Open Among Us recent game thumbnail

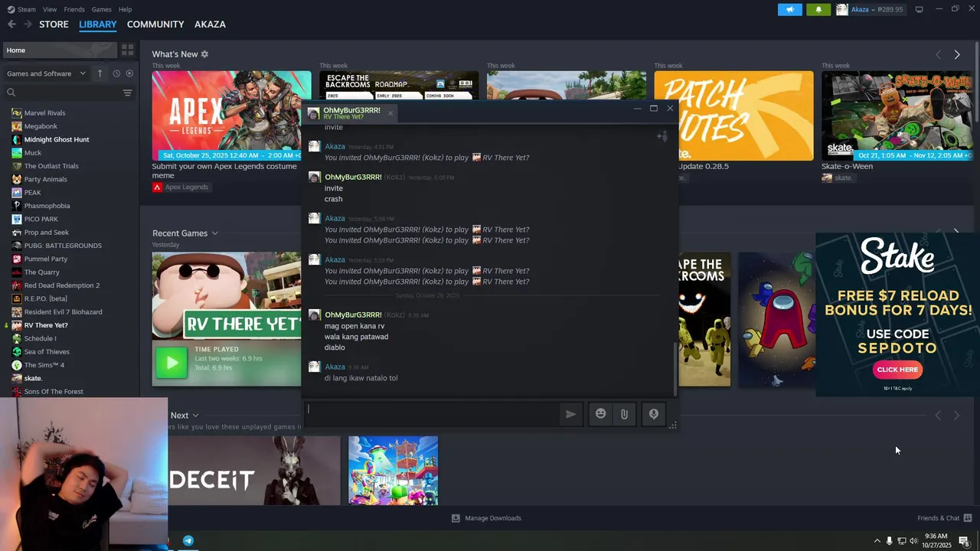[x=777, y=319]
